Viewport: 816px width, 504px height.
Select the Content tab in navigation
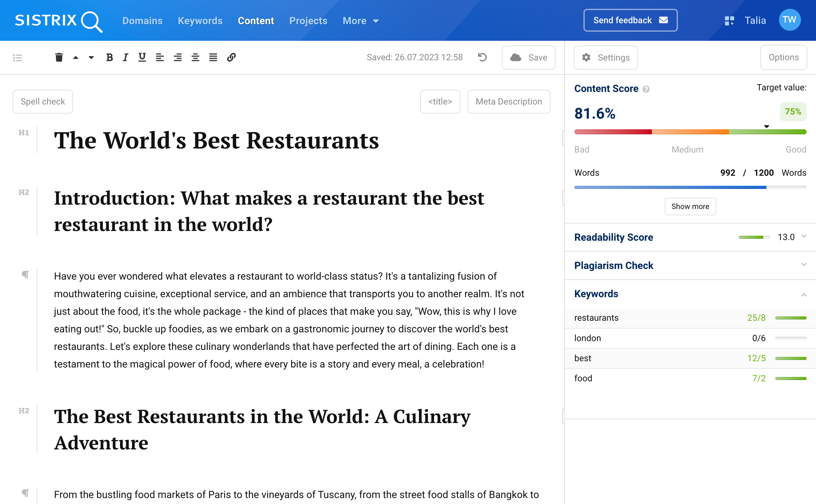(x=256, y=20)
